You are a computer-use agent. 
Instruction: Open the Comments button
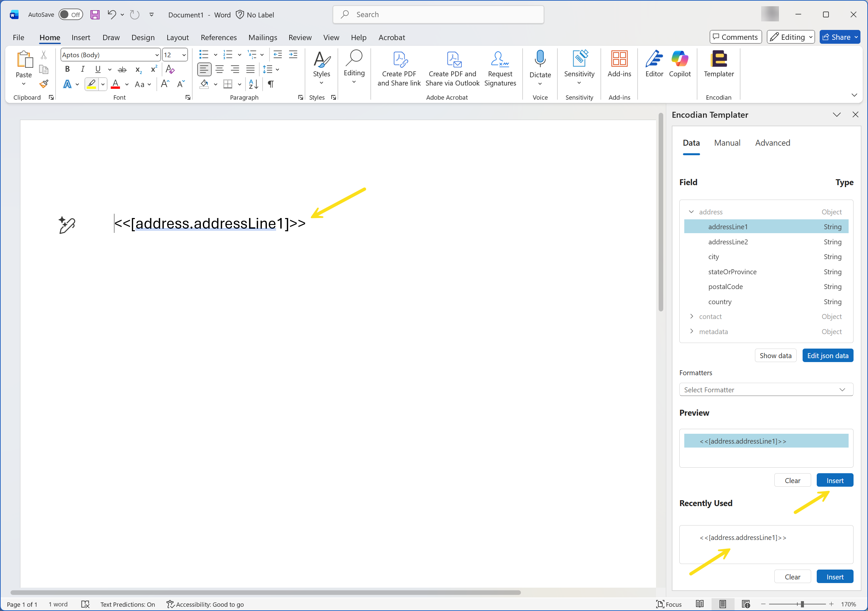click(735, 37)
